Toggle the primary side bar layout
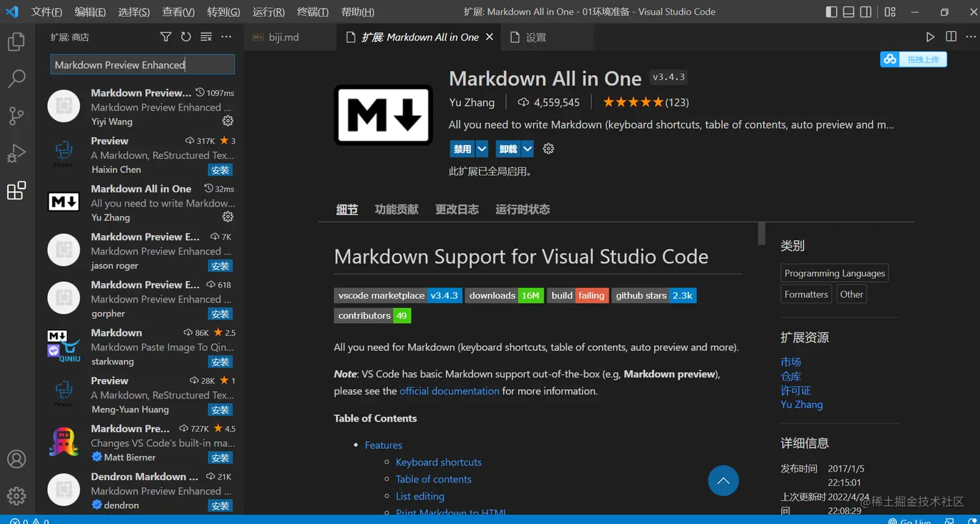The width and height of the screenshot is (980, 524). pos(832,12)
